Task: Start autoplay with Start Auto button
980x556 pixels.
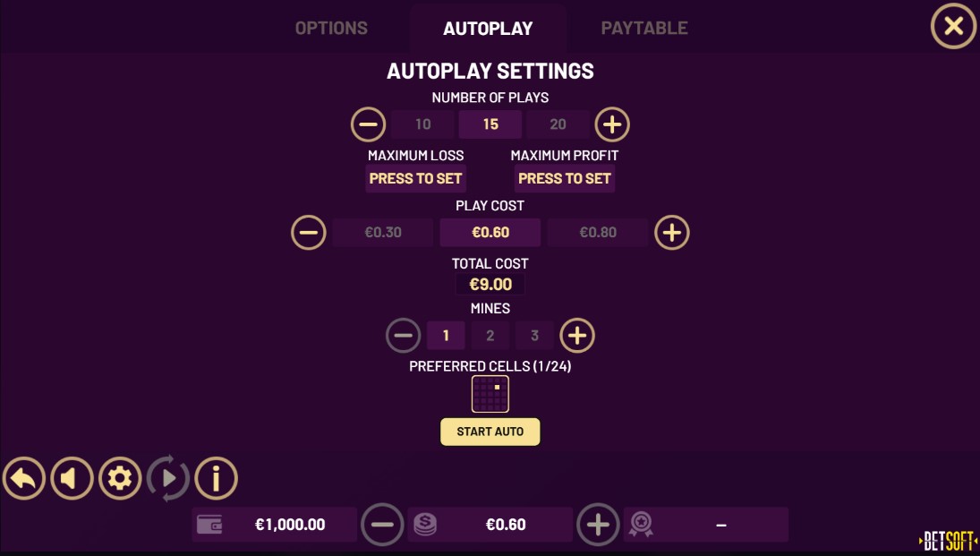Action: 490,432
